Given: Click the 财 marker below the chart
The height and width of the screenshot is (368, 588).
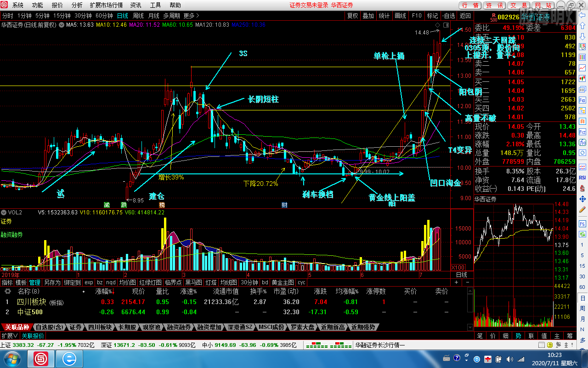Looking at the screenshot, I should tap(284, 205).
